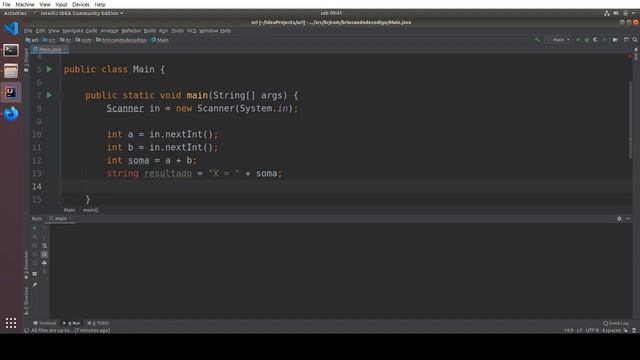Collapse the main method fold marker on line 7

[x=60, y=96]
